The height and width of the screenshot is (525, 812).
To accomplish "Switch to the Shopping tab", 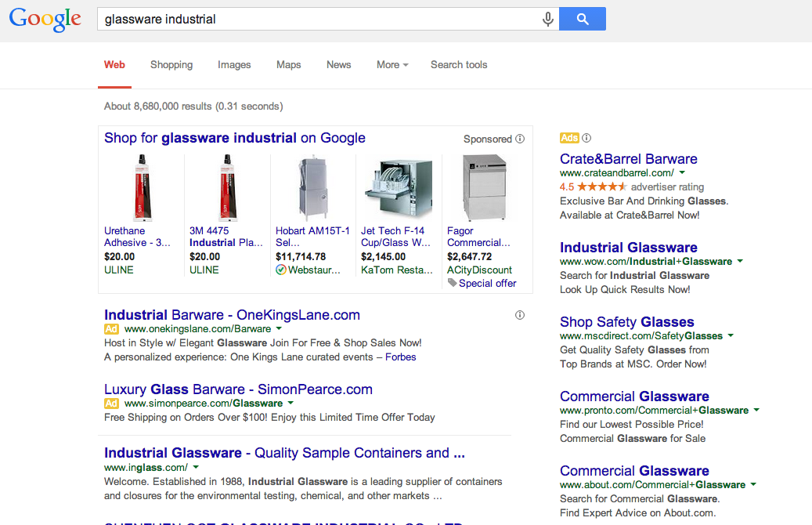I will pos(171,65).
